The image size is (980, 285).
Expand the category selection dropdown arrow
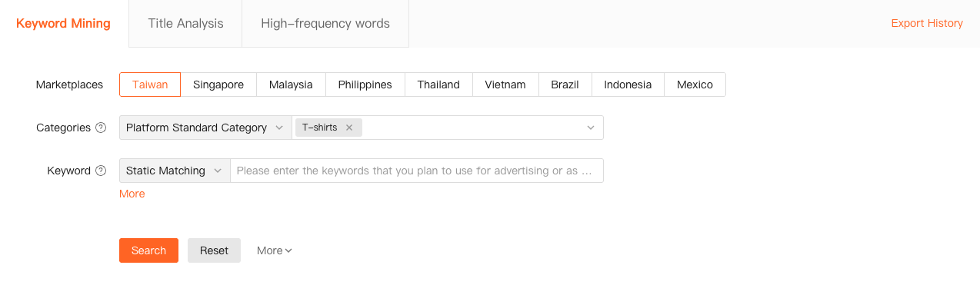click(x=591, y=128)
